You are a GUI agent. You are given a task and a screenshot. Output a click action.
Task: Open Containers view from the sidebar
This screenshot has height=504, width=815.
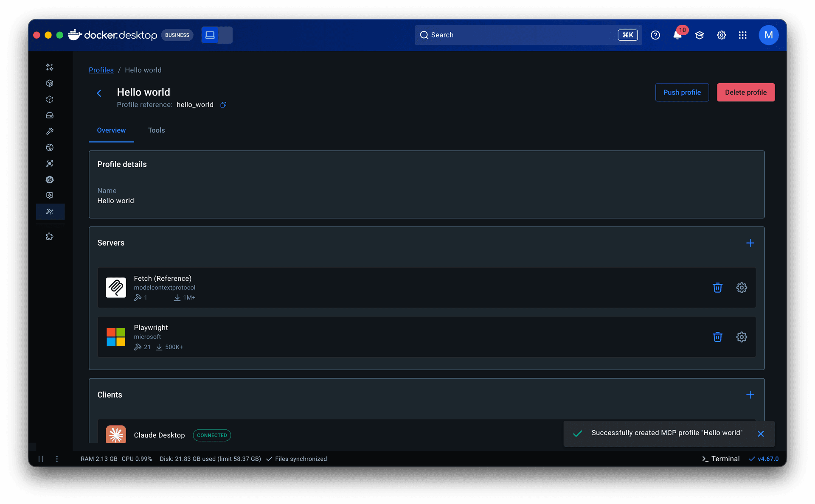(x=50, y=83)
